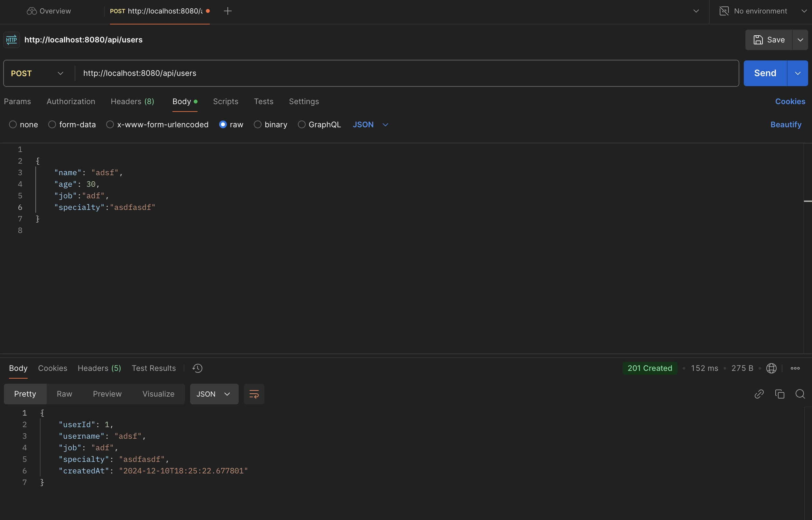Open the three-dot response options menu
This screenshot has width=812, height=520.
(795, 368)
